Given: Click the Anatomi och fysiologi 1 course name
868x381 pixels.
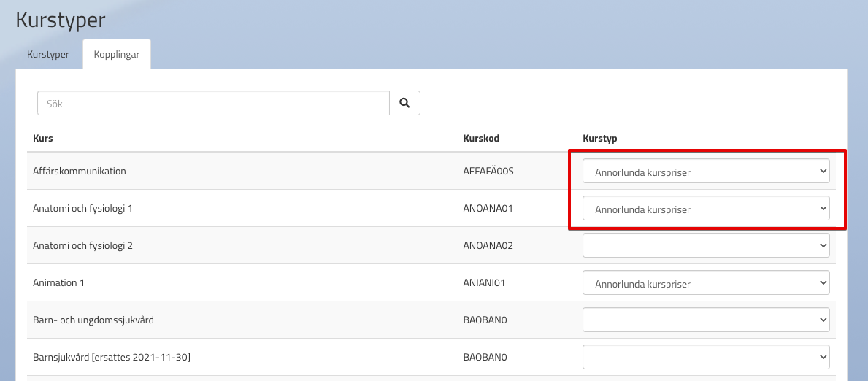Looking at the screenshot, I should click(82, 209).
